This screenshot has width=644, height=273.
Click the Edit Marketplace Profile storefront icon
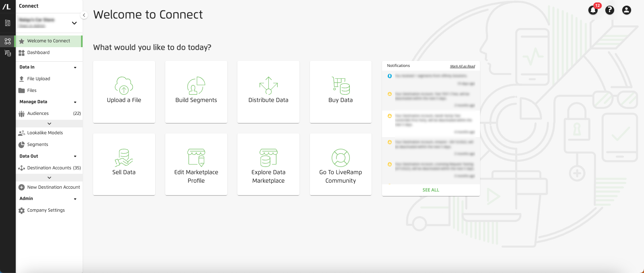point(196,158)
